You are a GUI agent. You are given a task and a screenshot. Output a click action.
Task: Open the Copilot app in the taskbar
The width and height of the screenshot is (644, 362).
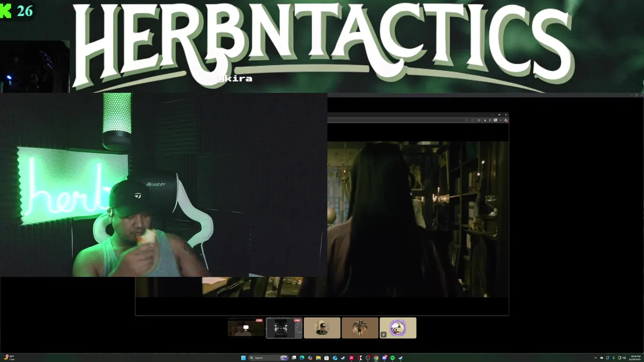(x=310, y=358)
